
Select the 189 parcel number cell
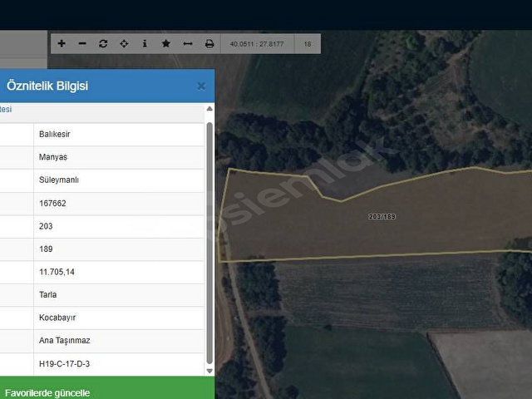point(119,249)
